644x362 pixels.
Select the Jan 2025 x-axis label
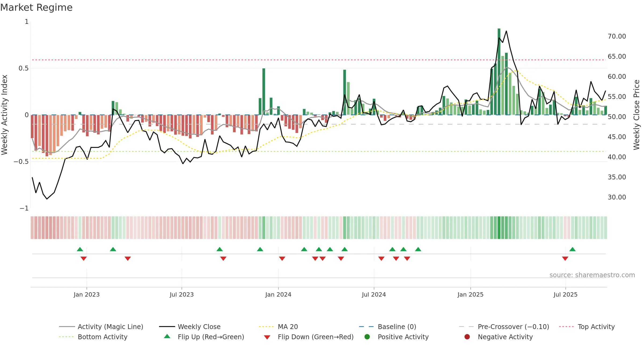point(470,294)
